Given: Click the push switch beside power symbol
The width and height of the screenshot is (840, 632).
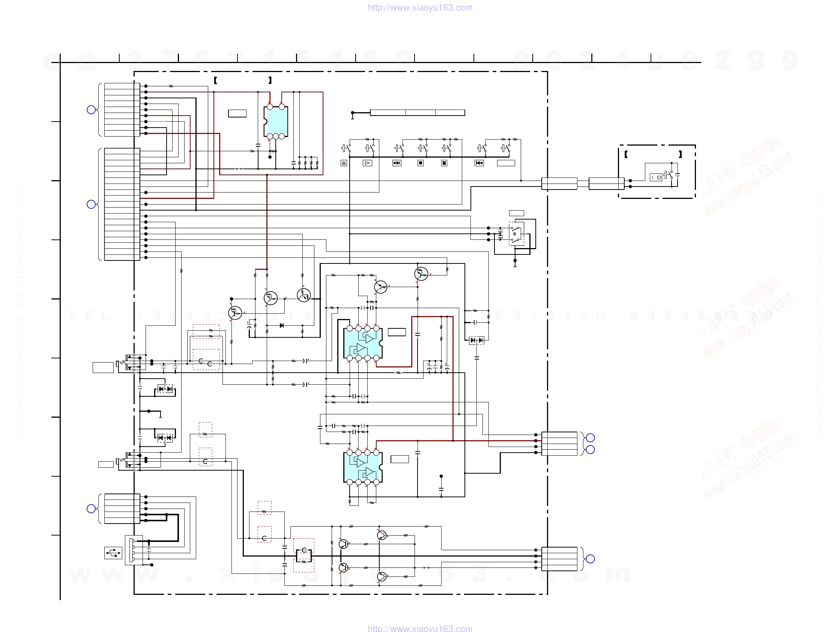Looking at the screenshot, I should tap(668, 175).
